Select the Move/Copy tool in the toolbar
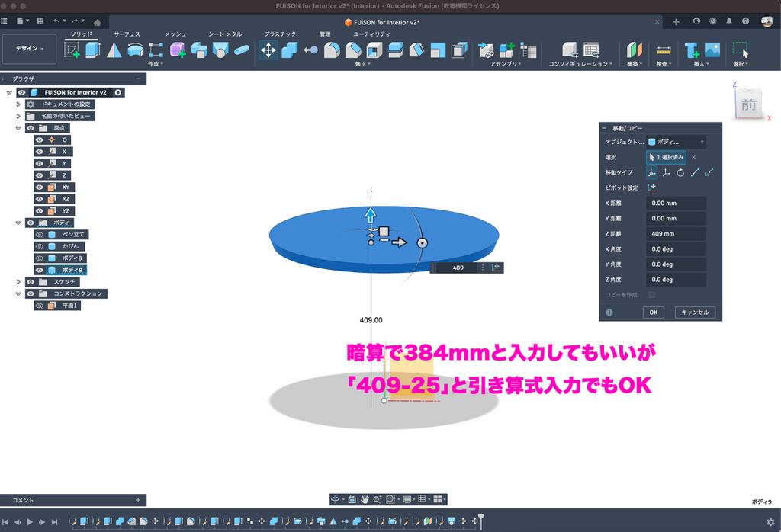Image resolution: width=781 pixels, height=532 pixels. (268, 50)
